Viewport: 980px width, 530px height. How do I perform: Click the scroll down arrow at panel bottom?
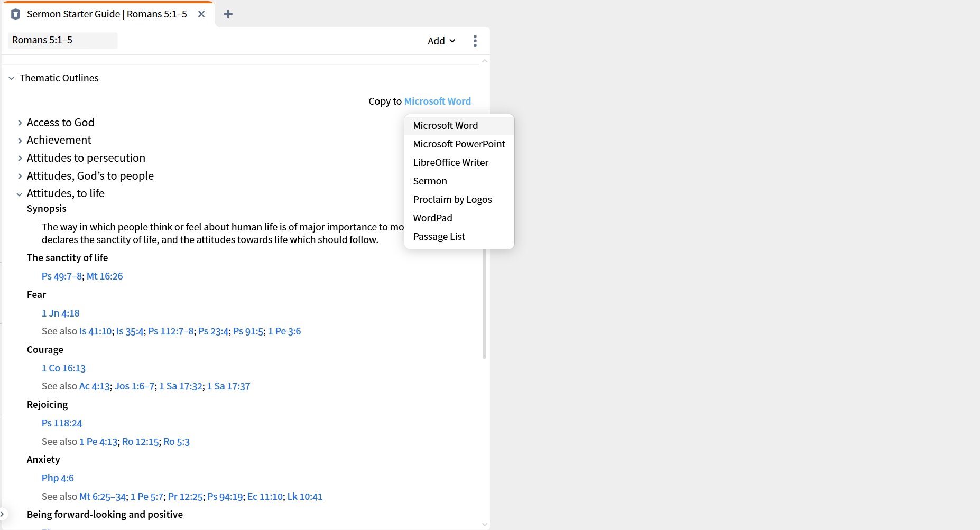pos(484,524)
